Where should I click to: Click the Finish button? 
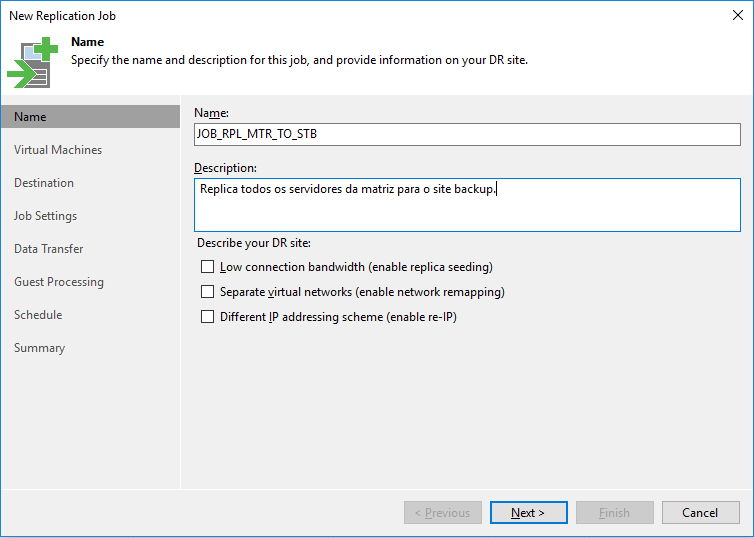coord(614,513)
